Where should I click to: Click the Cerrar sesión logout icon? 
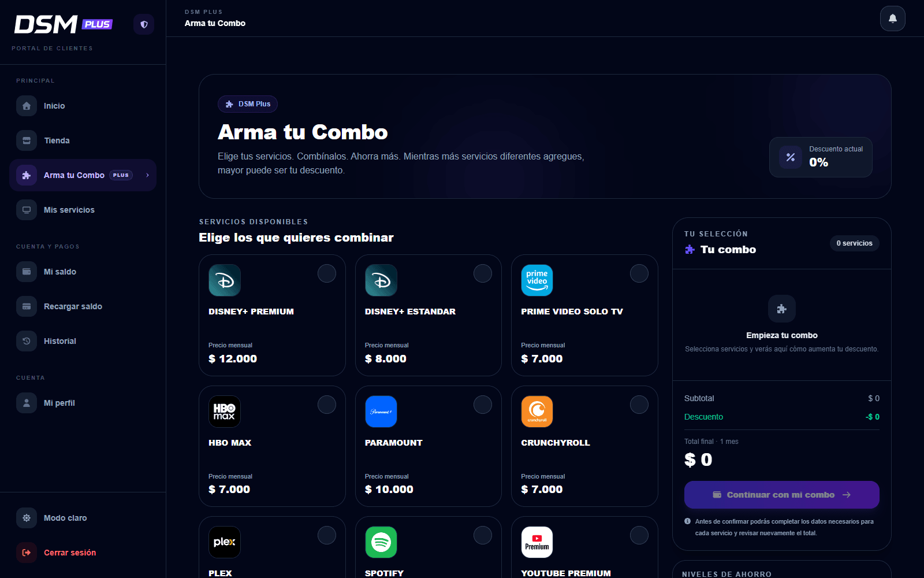(x=27, y=553)
